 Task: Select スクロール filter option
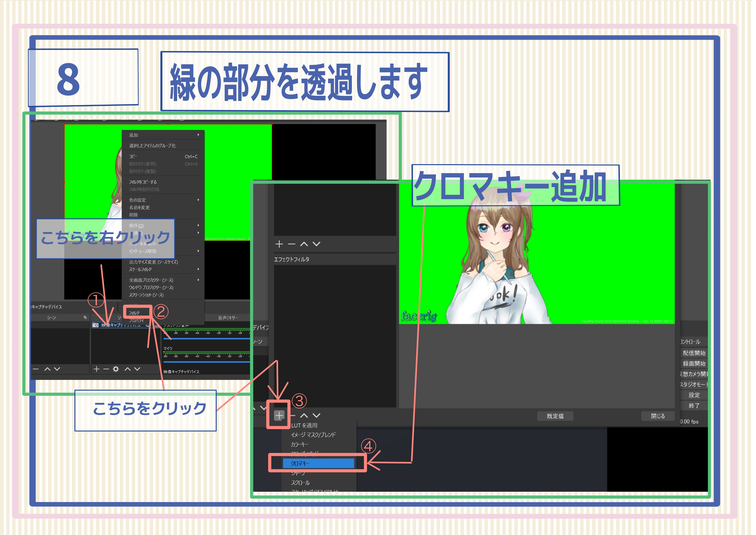click(300, 483)
